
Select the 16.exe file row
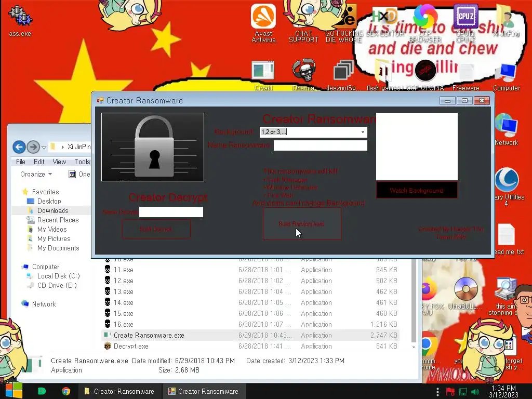point(250,324)
